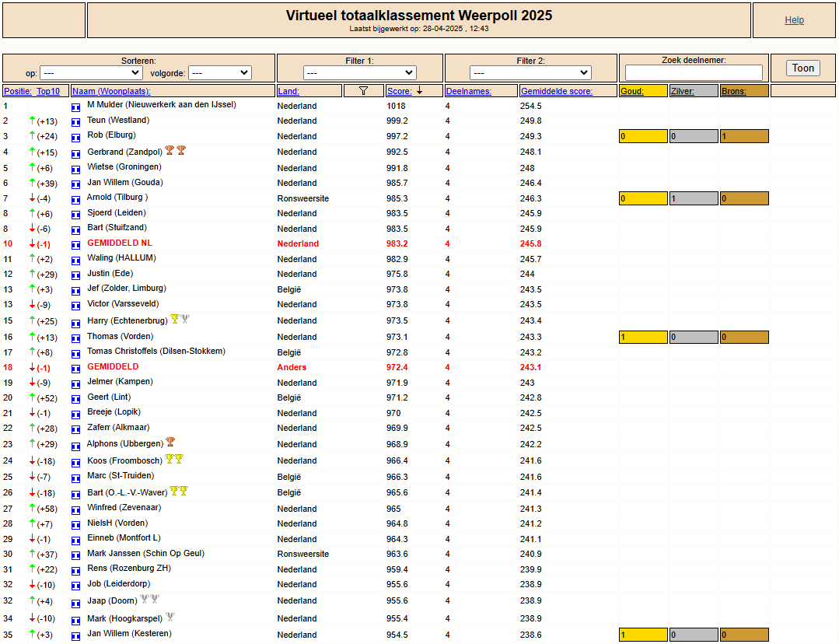Screen dimensions: 839x644
Task: Click the funnel filter icon in header
Action: pyautogui.click(x=363, y=91)
